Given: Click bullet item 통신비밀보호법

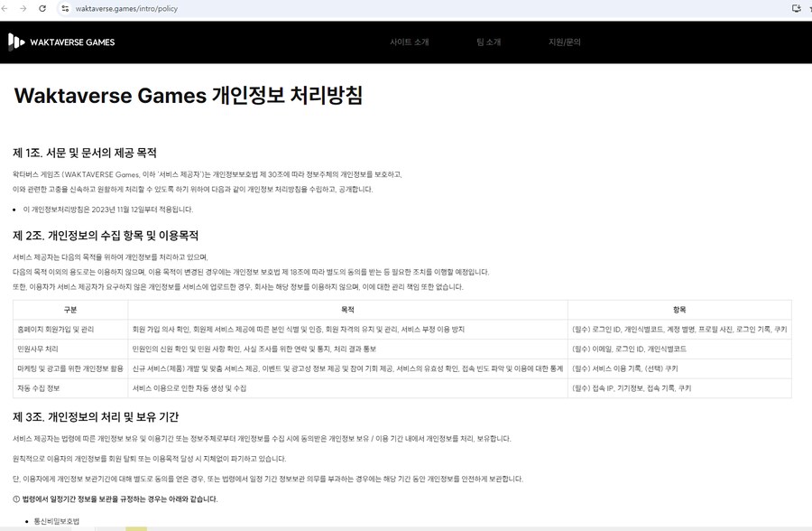Looking at the screenshot, I should coord(57,521).
